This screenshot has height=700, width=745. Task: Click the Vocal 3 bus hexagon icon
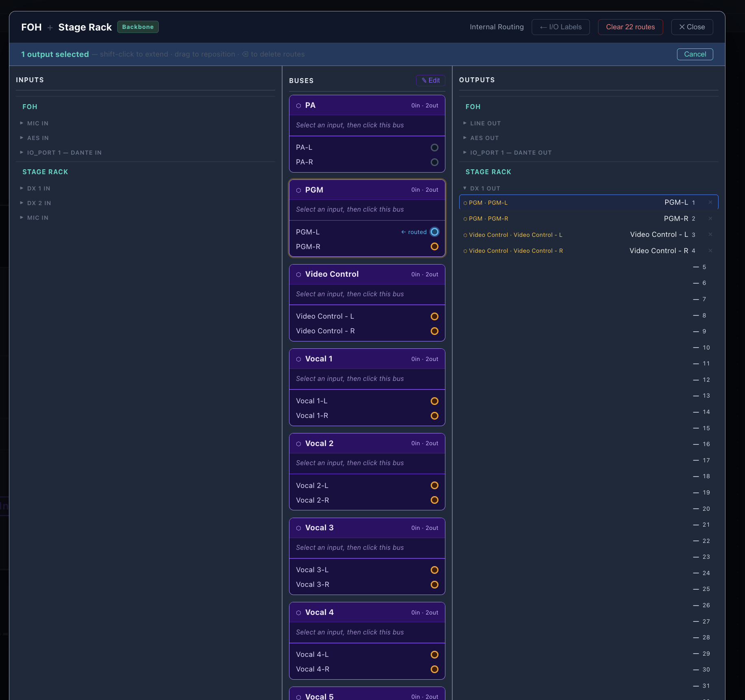click(298, 528)
